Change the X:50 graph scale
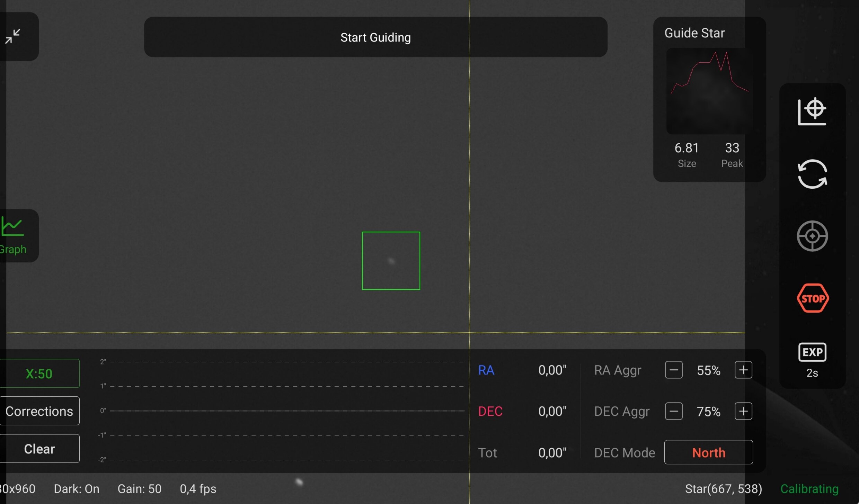 39,373
